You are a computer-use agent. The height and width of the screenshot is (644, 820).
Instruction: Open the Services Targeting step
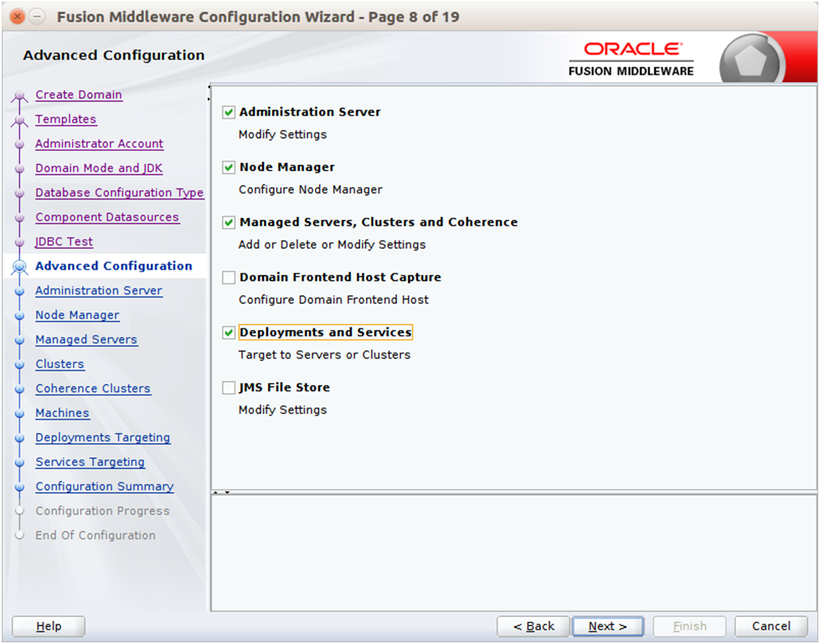pos(90,462)
